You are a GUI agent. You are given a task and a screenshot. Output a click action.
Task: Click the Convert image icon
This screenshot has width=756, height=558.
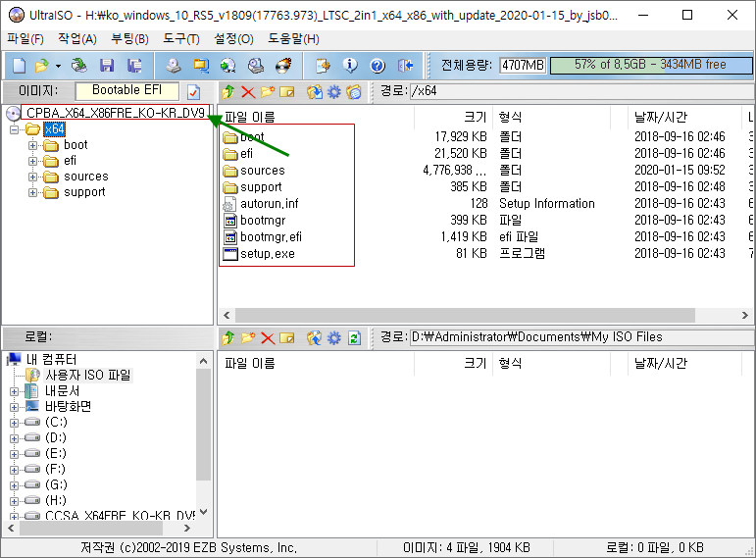[x=228, y=65]
